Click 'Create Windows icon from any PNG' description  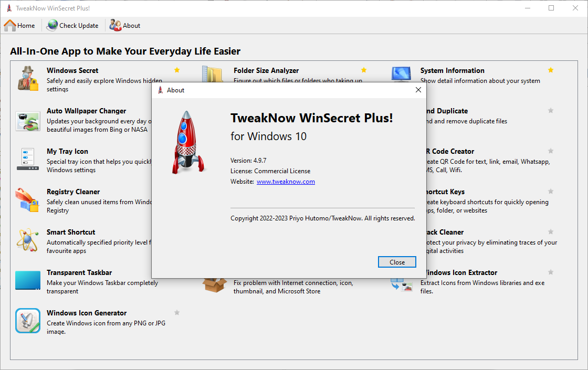(x=106, y=327)
